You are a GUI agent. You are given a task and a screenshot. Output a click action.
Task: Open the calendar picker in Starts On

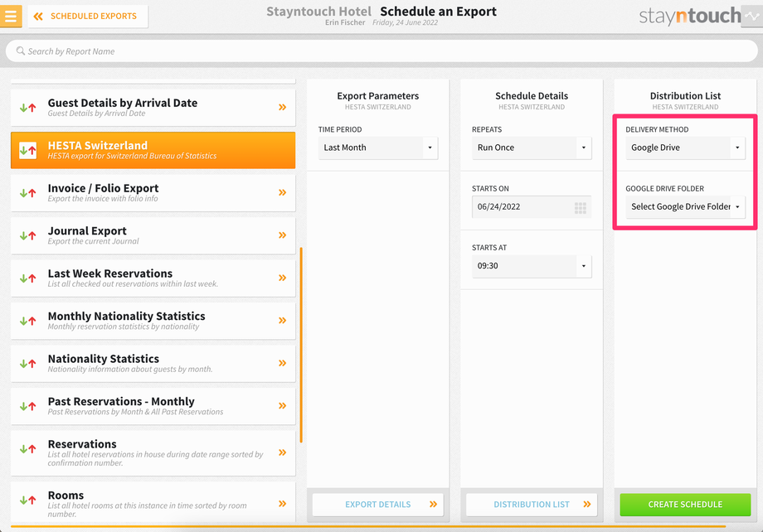click(580, 208)
